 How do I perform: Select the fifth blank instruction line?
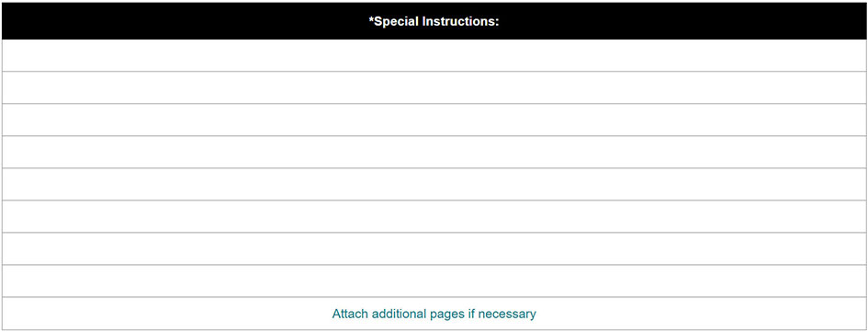point(434,184)
